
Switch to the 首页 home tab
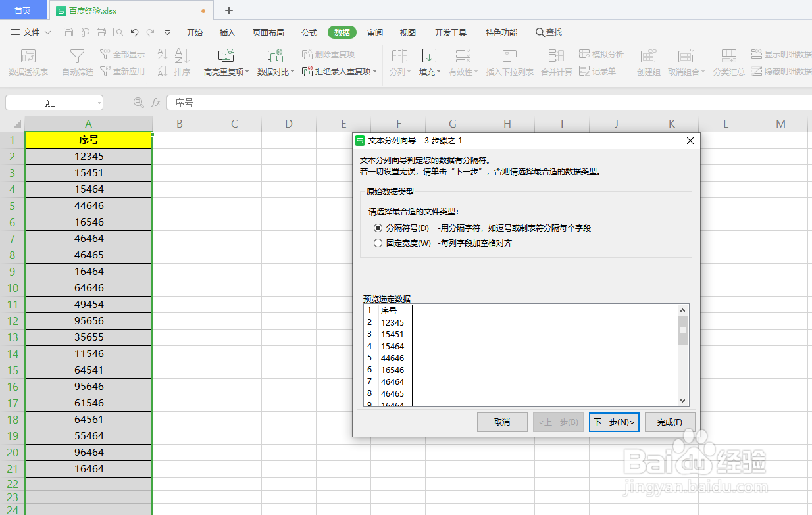point(23,11)
